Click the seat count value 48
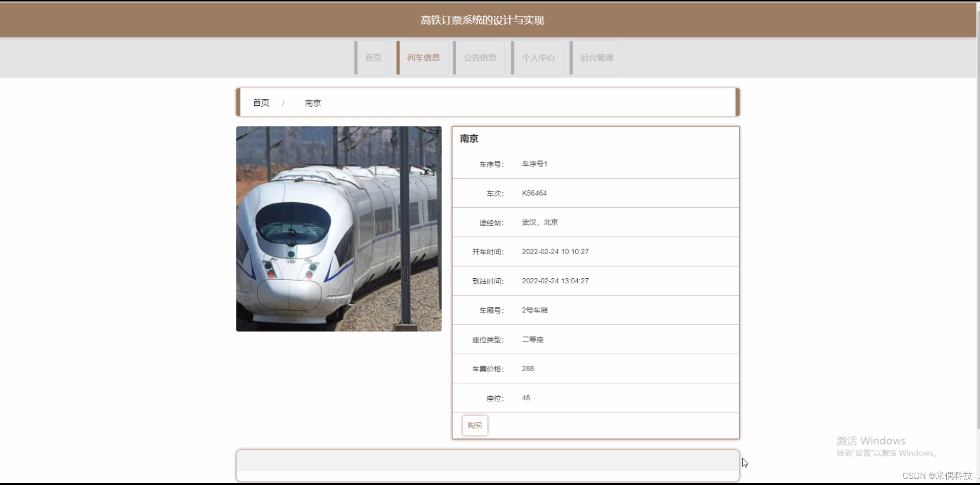This screenshot has height=485, width=980. (526, 398)
